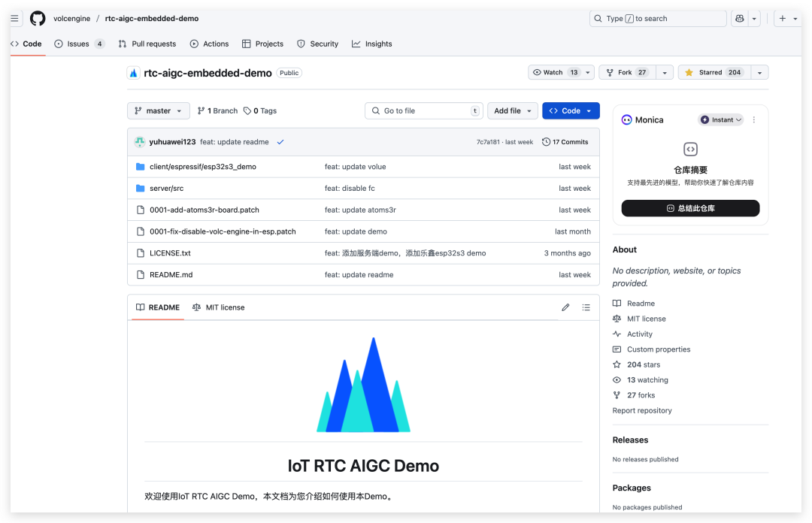812x523 pixels.
Task: Open the Pull requests tab
Action: [147, 44]
